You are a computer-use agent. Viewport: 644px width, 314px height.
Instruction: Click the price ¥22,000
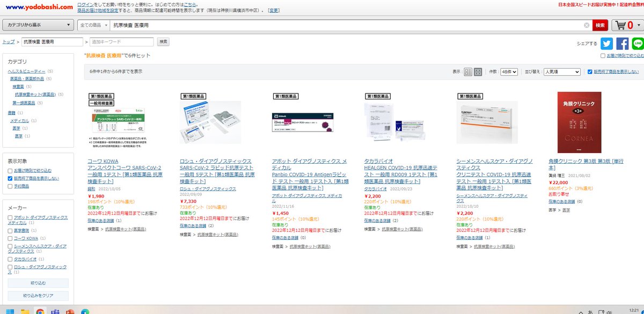coord(558,181)
